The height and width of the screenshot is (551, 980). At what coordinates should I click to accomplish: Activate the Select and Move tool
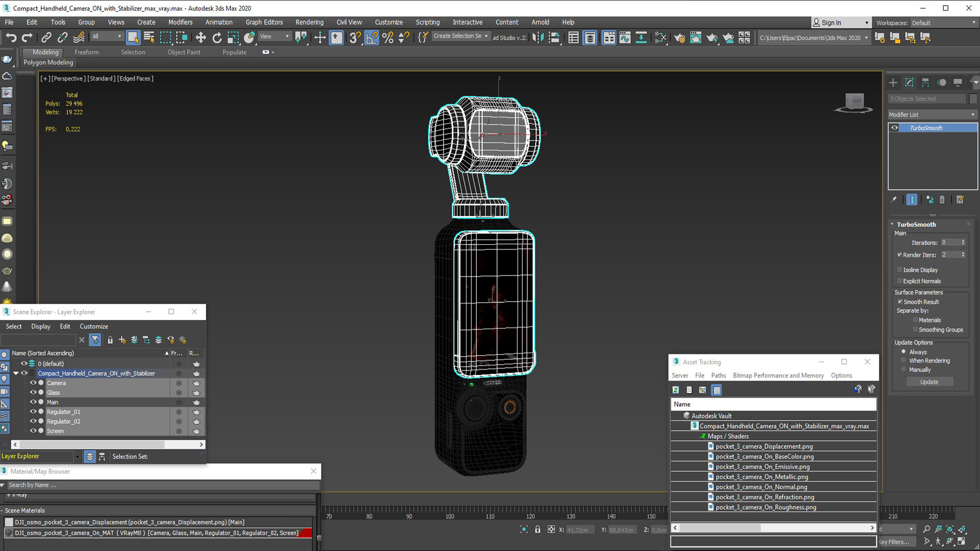click(x=201, y=37)
